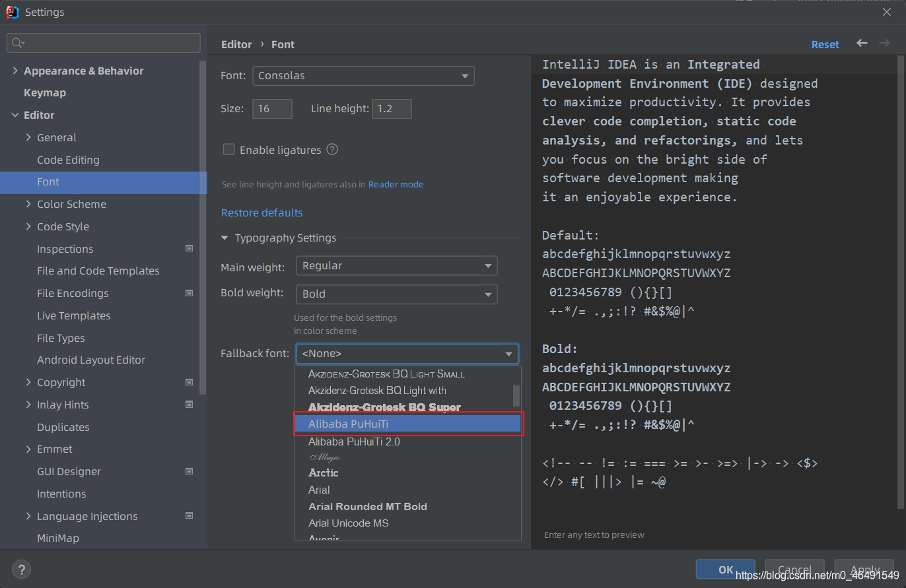Open the Bold weight dropdown

point(397,294)
